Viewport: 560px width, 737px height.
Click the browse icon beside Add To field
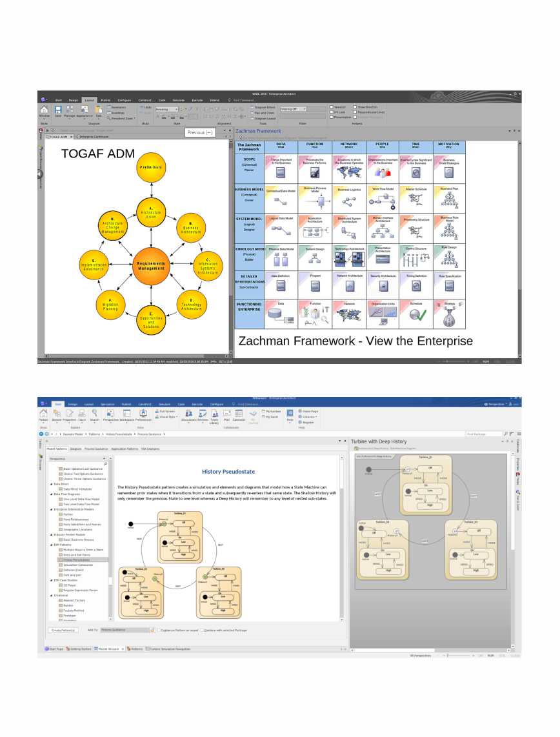pos(152,630)
